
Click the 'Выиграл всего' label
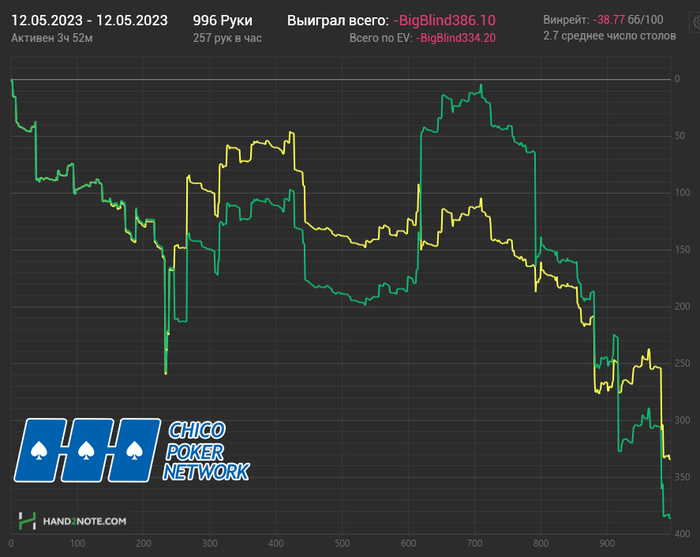click(338, 21)
